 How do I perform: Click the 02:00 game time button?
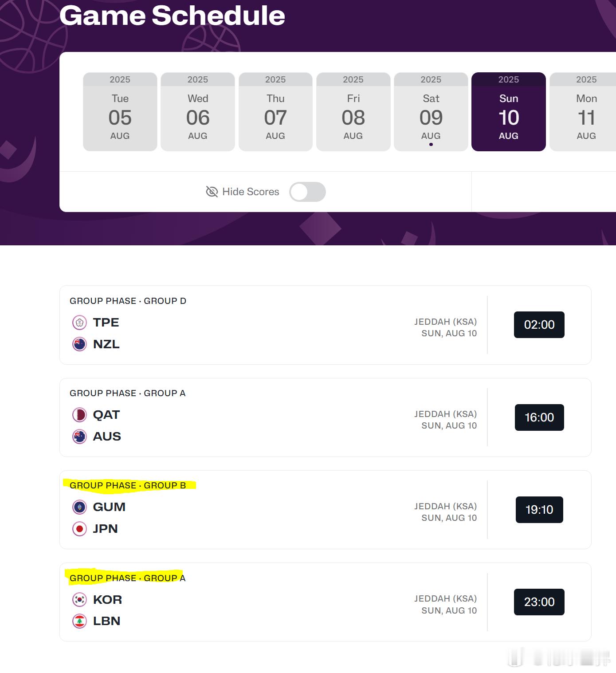point(539,325)
